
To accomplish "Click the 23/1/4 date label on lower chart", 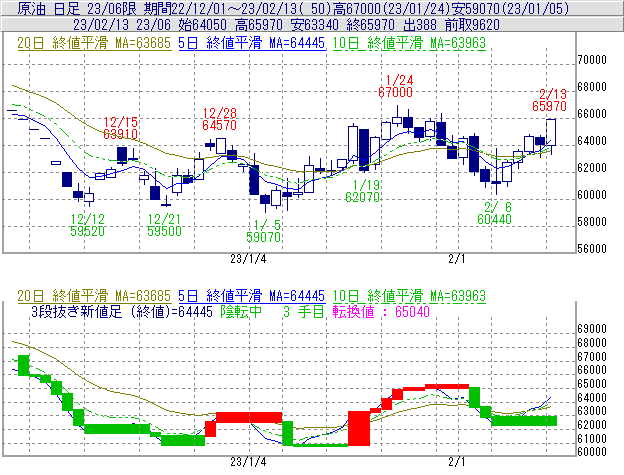I will pyautogui.click(x=248, y=462).
